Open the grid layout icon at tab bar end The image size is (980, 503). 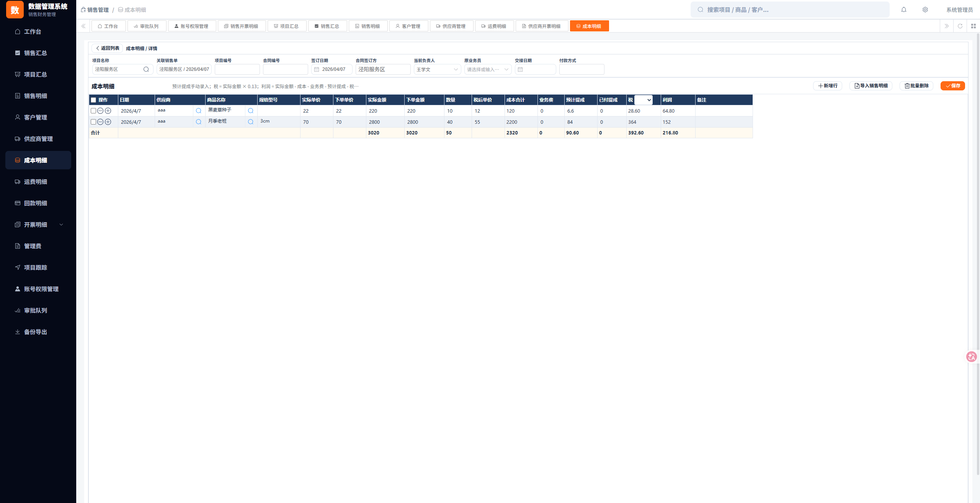[973, 26]
